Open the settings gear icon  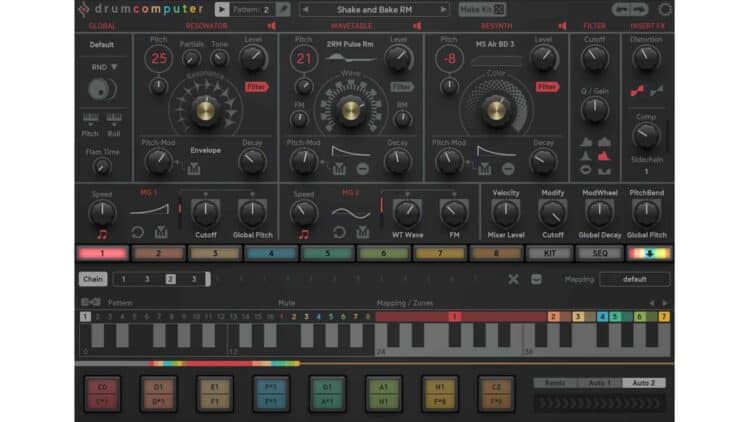point(665,10)
